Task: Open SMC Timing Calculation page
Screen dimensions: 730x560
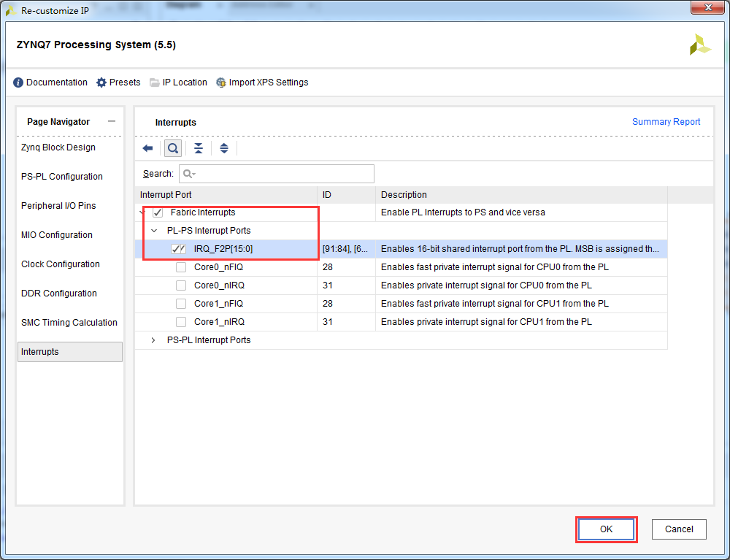Action: pyautogui.click(x=70, y=323)
